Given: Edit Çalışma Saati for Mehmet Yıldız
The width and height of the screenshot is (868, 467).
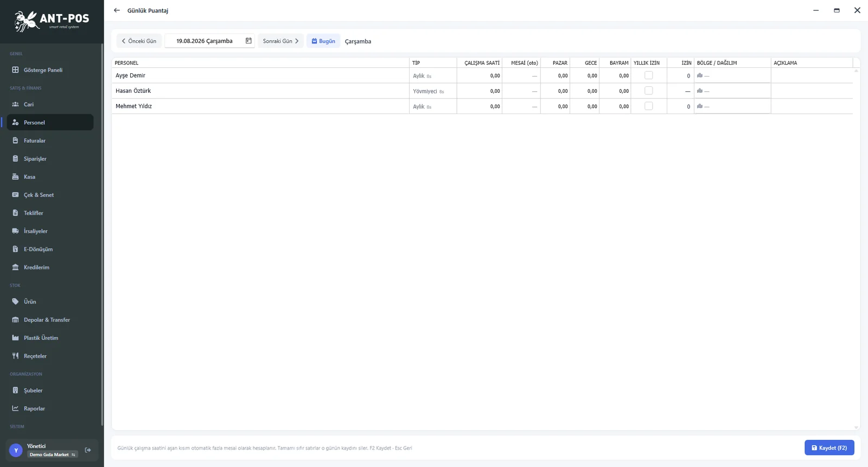Looking at the screenshot, I should (480, 106).
